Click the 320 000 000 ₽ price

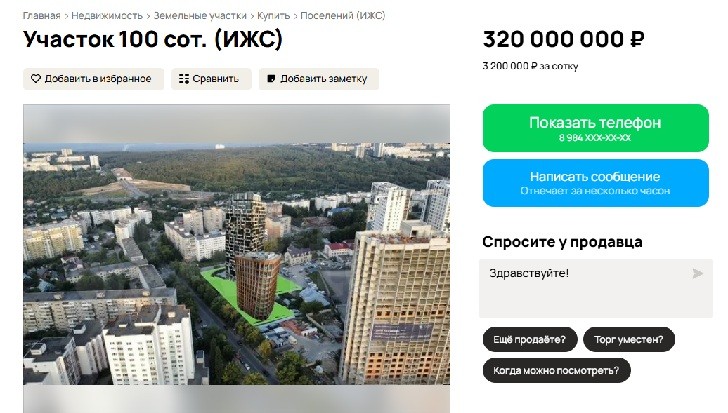563,39
